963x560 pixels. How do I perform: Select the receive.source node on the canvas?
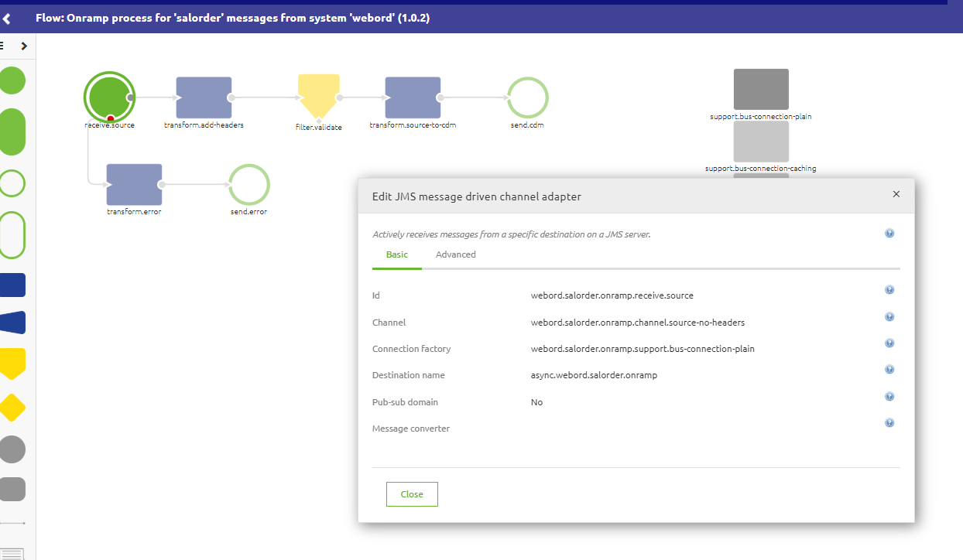[109, 97]
